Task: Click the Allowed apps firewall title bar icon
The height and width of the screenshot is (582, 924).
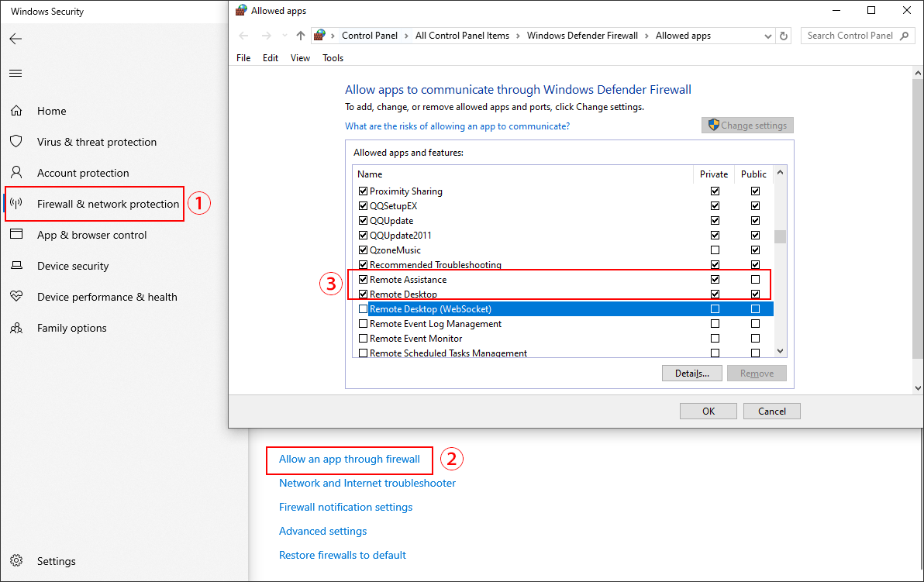Action: [240, 11]
